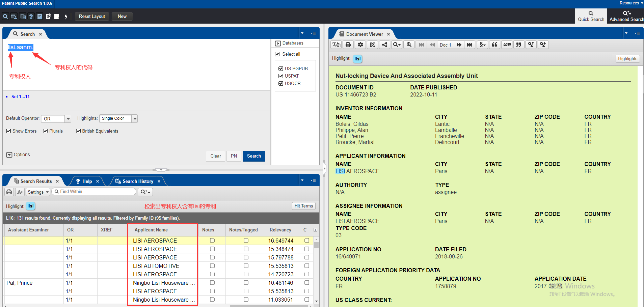Open the Default Operator OR dropdown
Image resolution: width=644 pixels, height=307 pixels.
(x=68, y=119)
